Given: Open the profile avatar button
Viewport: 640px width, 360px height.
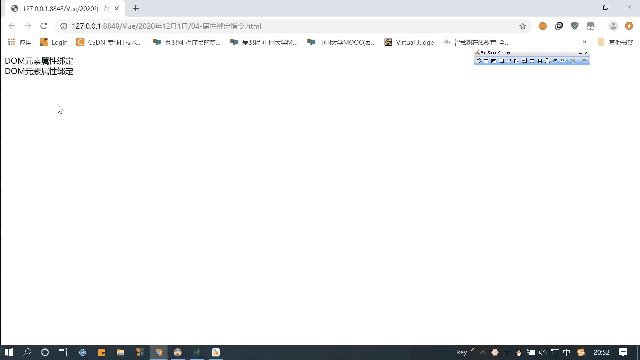Looking at the screenshot, I should pos(613,26).
